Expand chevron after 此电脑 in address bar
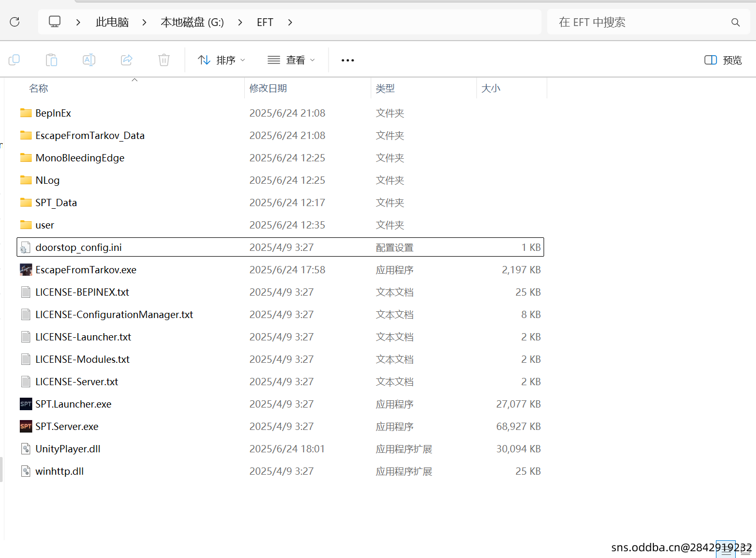 pyautogui.click(x=144, y=22)
